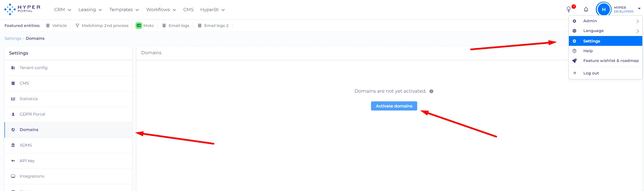
Task: Select Help in the user menu
Action: click(x=606, y=51)
